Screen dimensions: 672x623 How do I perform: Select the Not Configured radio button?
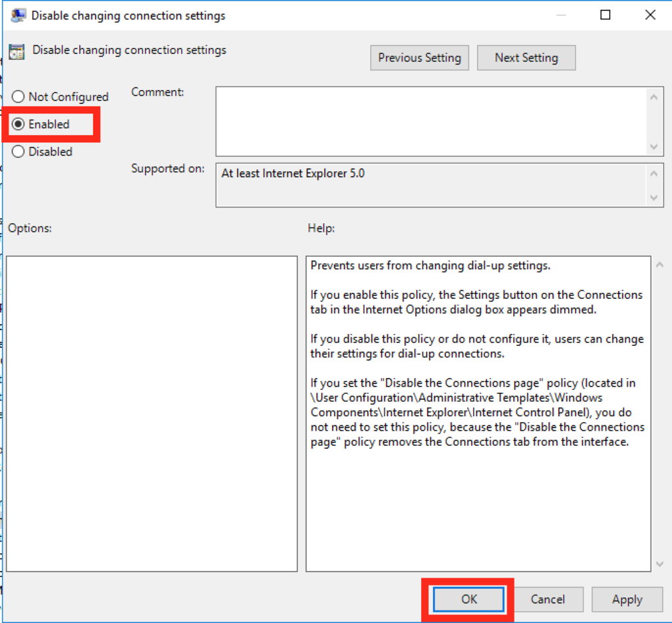coord(18,97)
